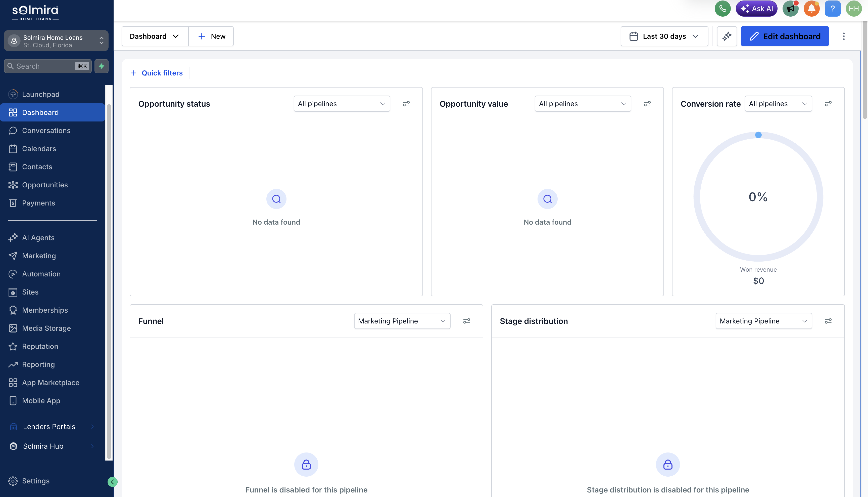Open Stage distribution widget filter settings icon
Image resolution: width=868 pixels, height=497 pixels.
tap(828, 321)
